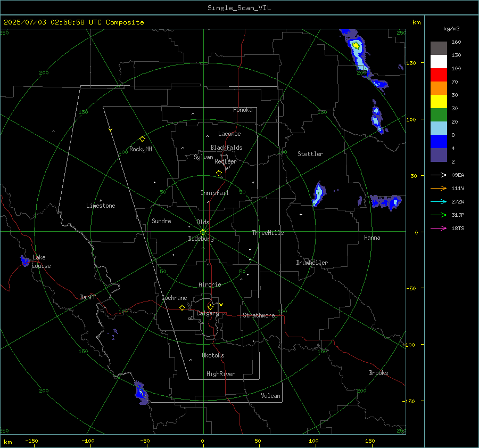Click the 09EA legend label
This screenshot has height=448, width=479.
pyautogui.click(x=458, y=175)
